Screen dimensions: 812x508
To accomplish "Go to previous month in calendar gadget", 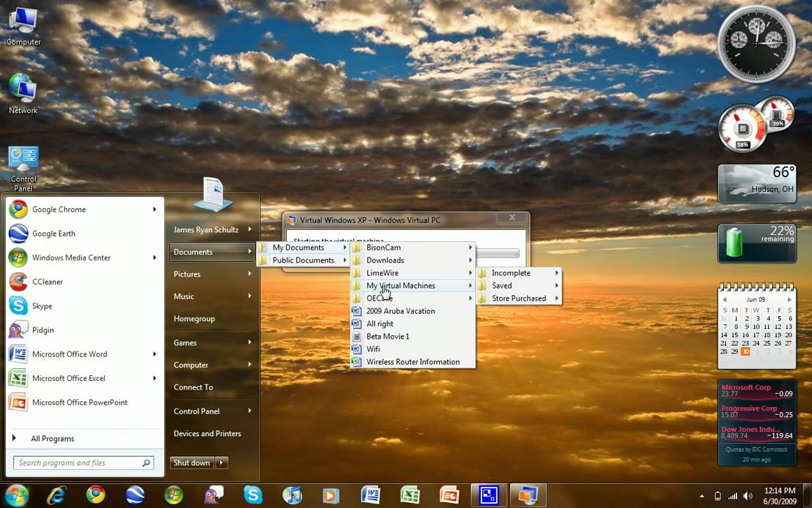I will (725, 300).
